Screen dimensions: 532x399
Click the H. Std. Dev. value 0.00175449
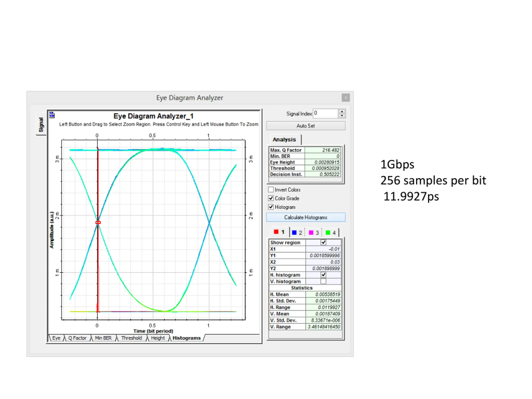323,301
